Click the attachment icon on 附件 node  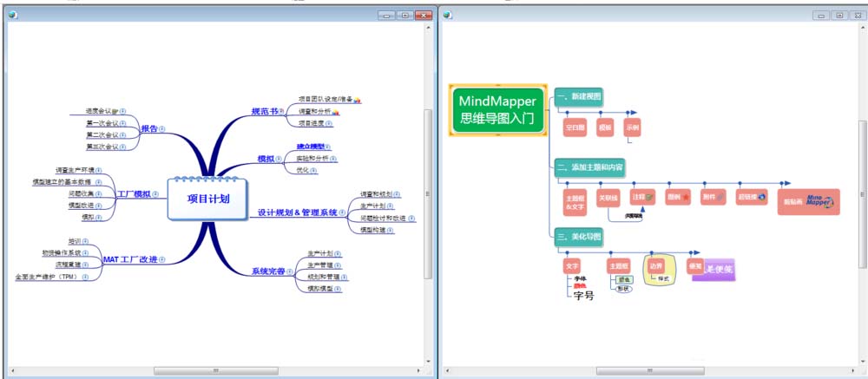[x=720, y=199]
